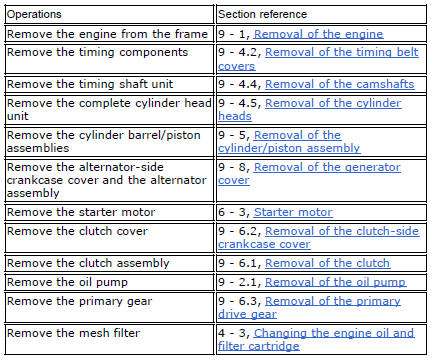Click the Operations column header cell
The height and width of the screenshot is (360, 440).
[109, 15]
